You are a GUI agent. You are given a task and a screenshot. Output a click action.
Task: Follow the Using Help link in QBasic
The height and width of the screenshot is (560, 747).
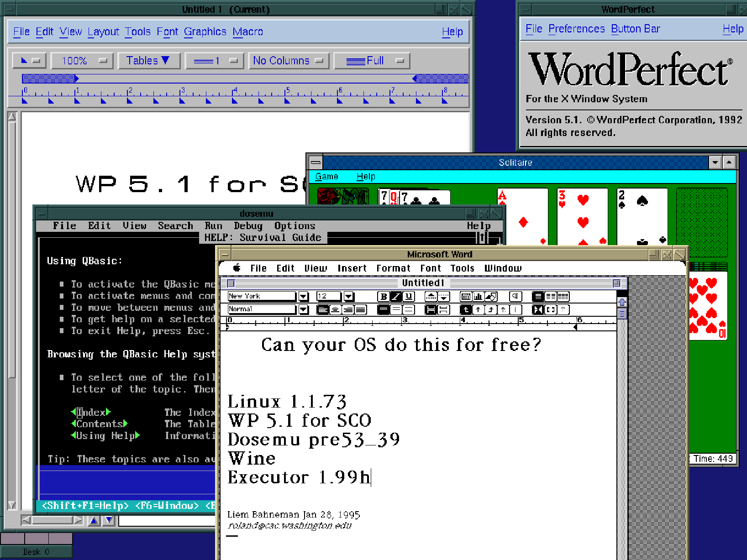coord(105,436)
